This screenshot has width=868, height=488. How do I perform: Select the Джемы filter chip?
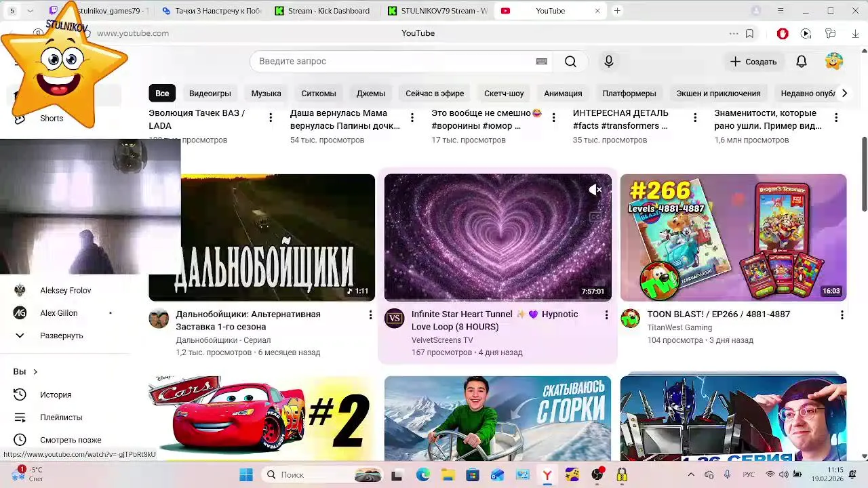coord(371,94)
